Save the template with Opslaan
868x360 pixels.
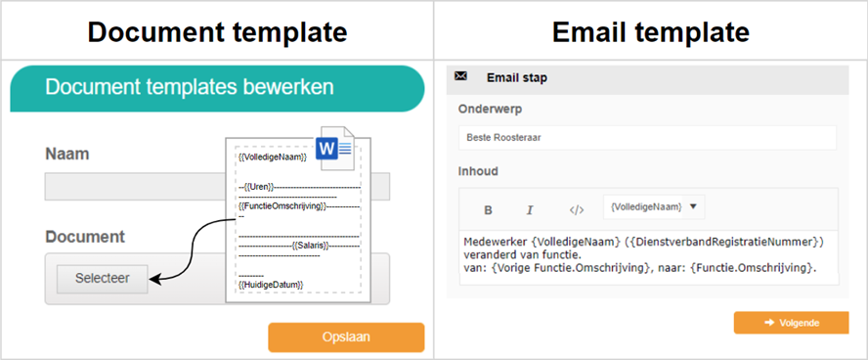346,337
